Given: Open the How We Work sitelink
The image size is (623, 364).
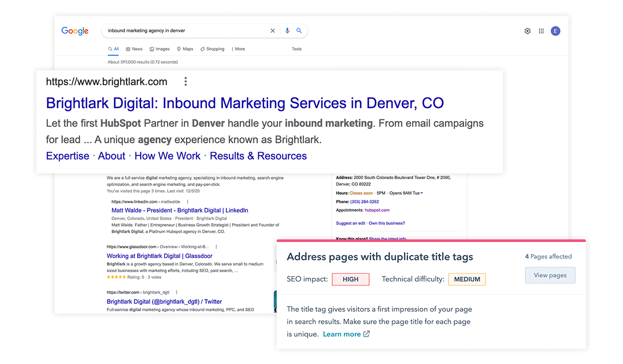Looking at the screenshot, I should click(168, 156).
